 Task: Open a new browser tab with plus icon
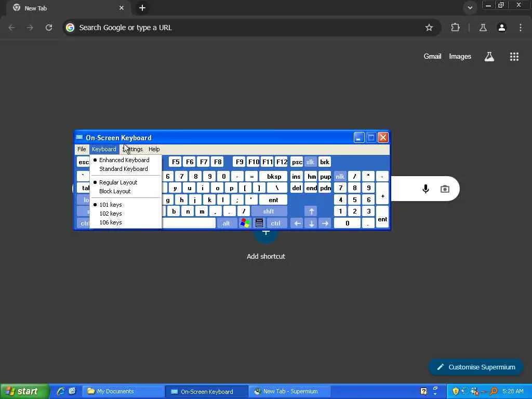click(142, 8)
